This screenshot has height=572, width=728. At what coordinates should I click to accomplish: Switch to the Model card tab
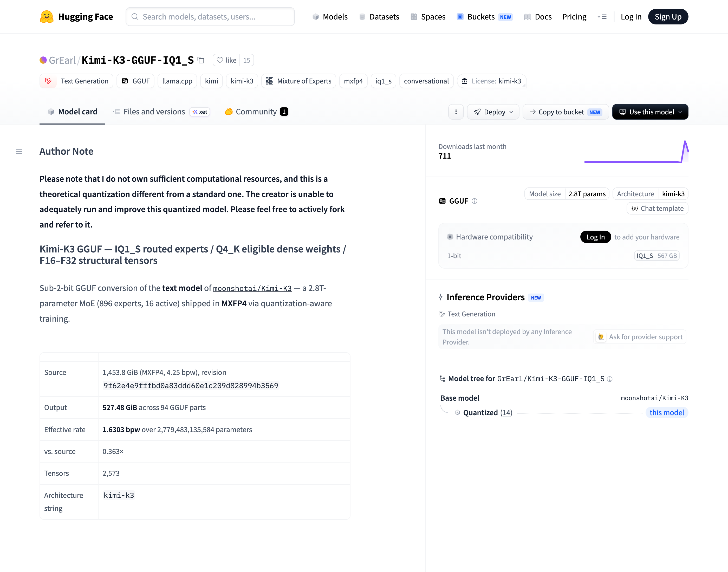(x=72, y=112)
